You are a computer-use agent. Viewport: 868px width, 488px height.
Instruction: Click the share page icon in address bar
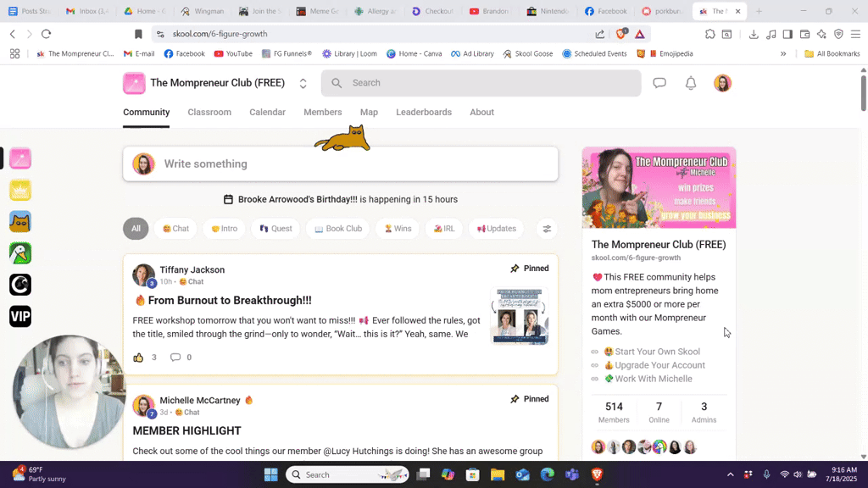point(600,34)
